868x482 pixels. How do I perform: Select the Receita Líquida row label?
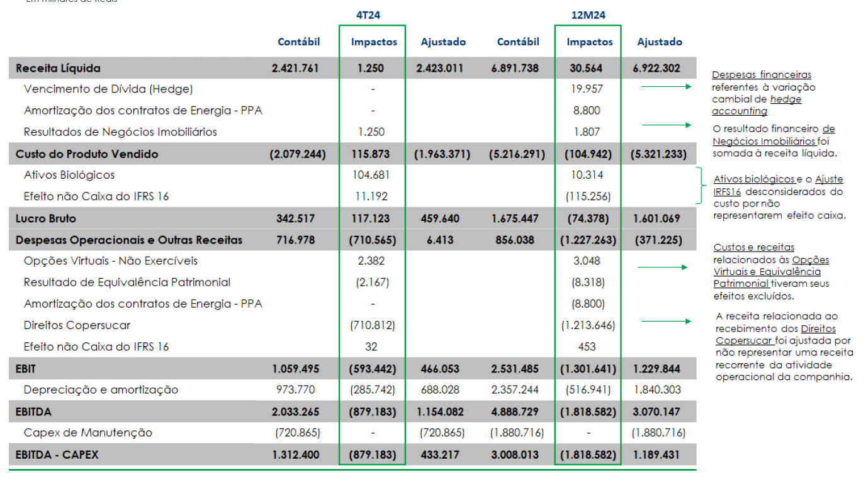(58, 68)
